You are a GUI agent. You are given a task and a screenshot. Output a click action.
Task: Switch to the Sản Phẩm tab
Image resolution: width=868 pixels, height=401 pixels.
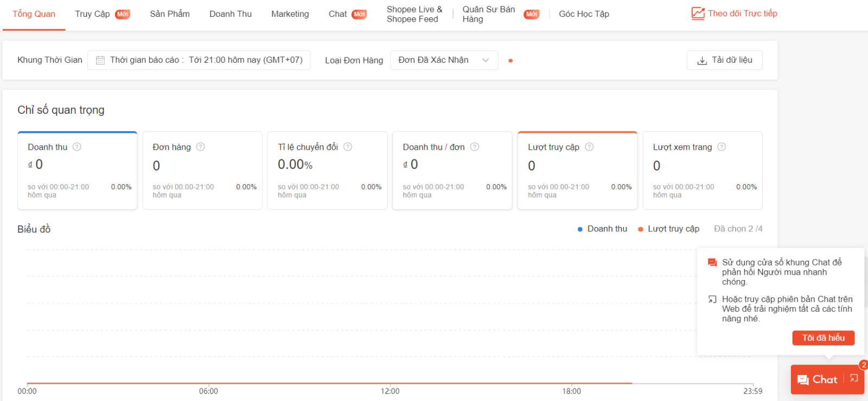coord(170,14)
